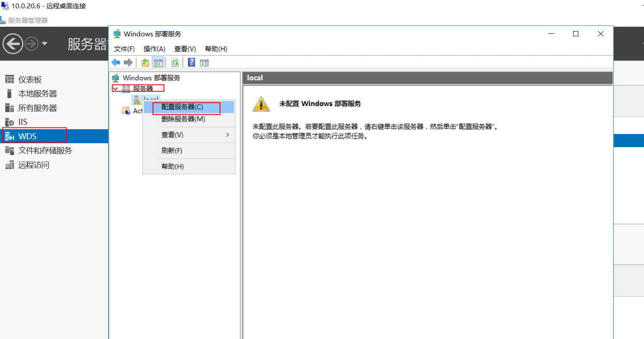Click the Windows 部署服务 title bar icon

pyautogui.click(x=117, y=34)
